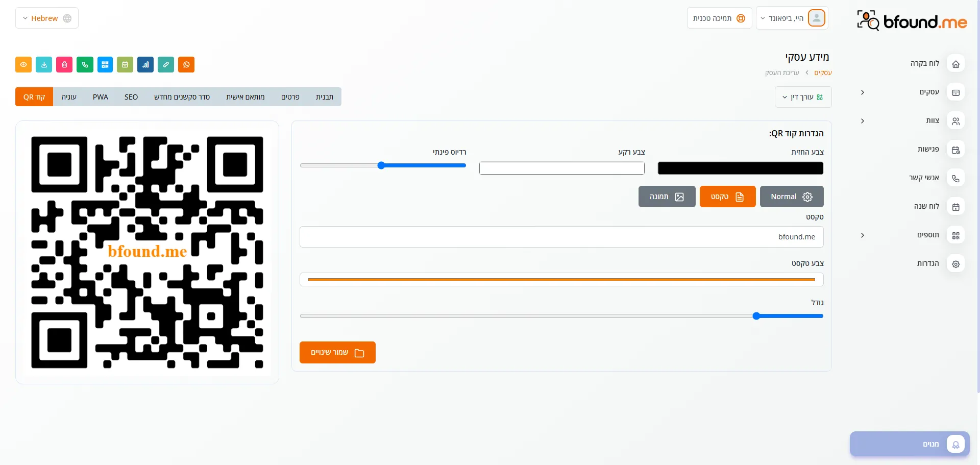
Task: Open the dark blue statistics chart icon
Action: tap(145, 65)
